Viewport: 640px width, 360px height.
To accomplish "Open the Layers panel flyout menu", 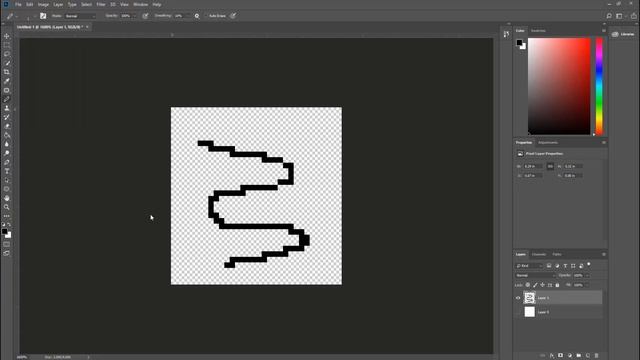I will click(604, 254).
